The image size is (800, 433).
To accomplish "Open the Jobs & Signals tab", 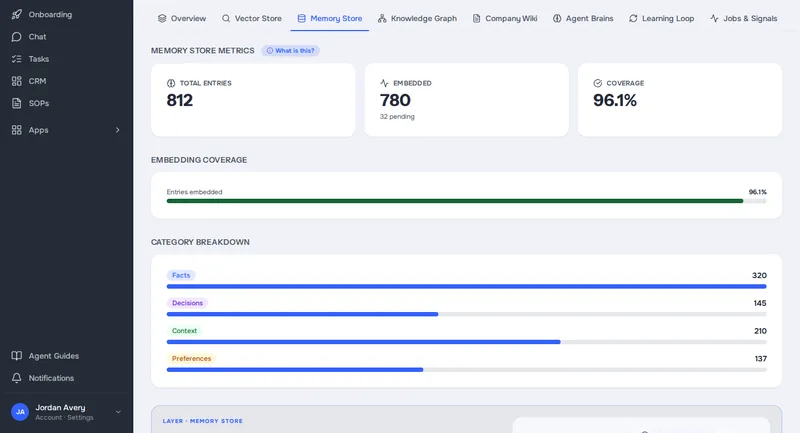I will click(x=744, y=18).
